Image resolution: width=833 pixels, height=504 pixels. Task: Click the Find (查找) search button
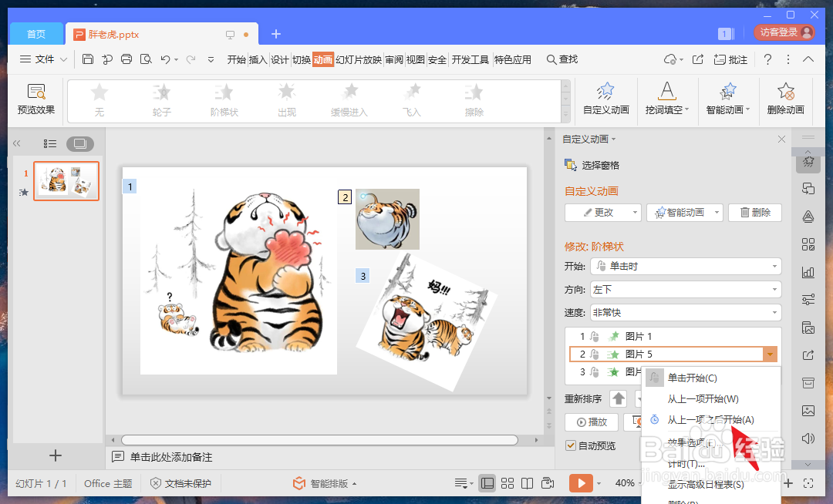[x=562, y=59]
